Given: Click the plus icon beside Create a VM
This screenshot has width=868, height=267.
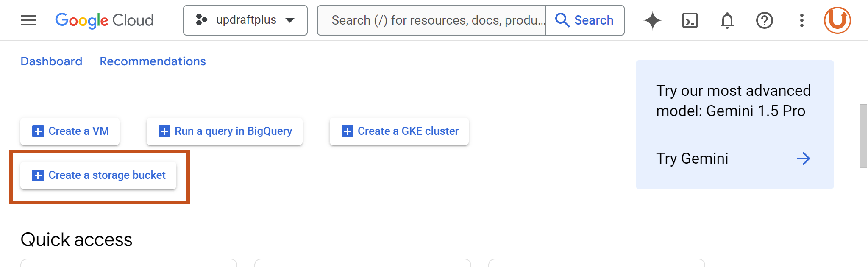Looking at the screenshot, I should pyautogui.click(x=38, y=131).
